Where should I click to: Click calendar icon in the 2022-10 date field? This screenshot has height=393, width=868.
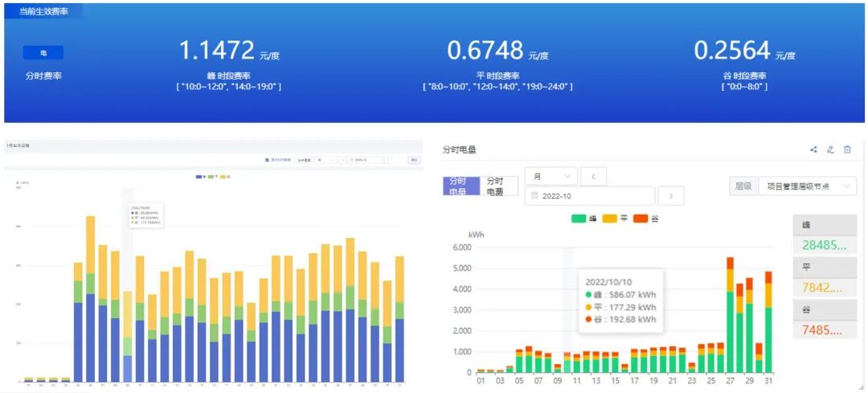click(534, 195)
